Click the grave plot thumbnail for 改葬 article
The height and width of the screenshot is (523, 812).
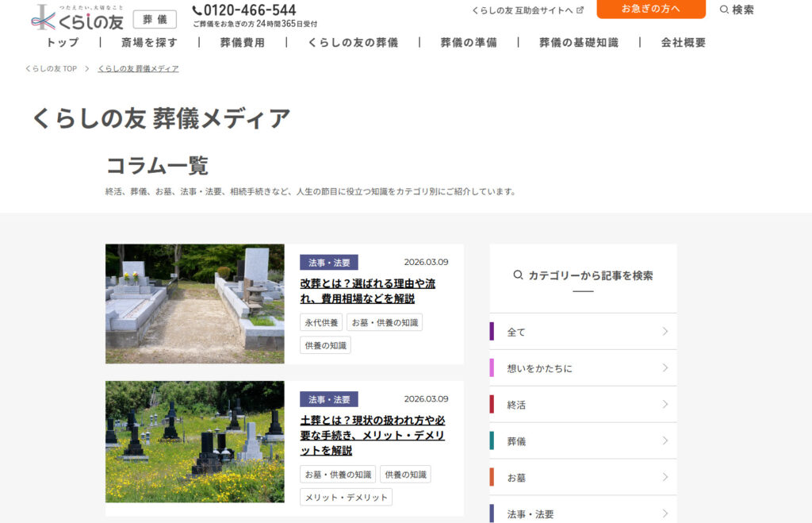194,303
